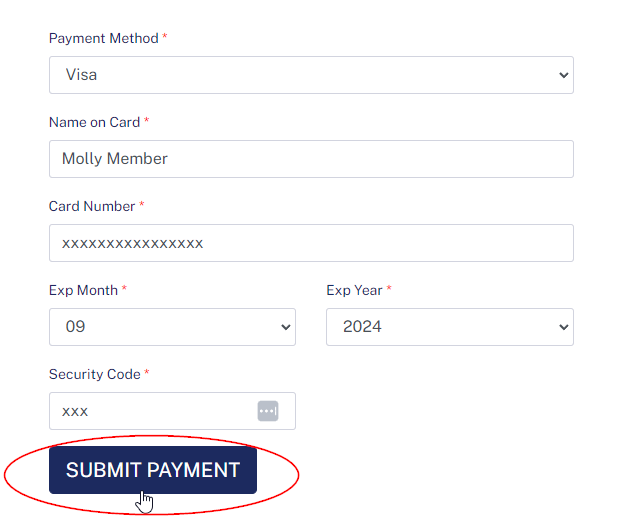Expand the Exp Month dropdown showing 09
The image size is (618, 528).
tap(172, 327)
